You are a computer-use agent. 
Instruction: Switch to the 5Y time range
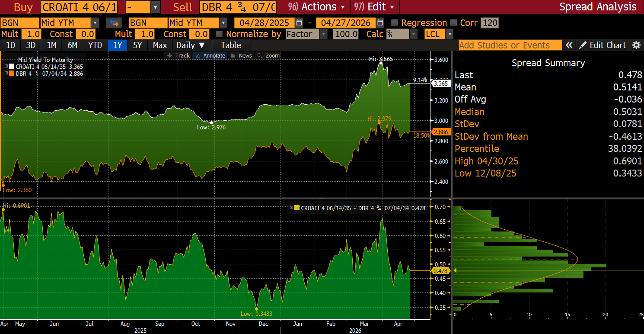(x=137, y=45)
